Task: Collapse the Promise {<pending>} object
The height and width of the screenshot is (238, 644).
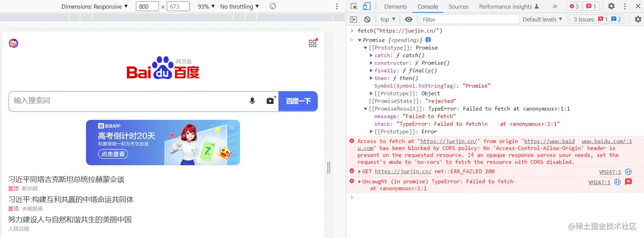Action: tap(360, 40)
